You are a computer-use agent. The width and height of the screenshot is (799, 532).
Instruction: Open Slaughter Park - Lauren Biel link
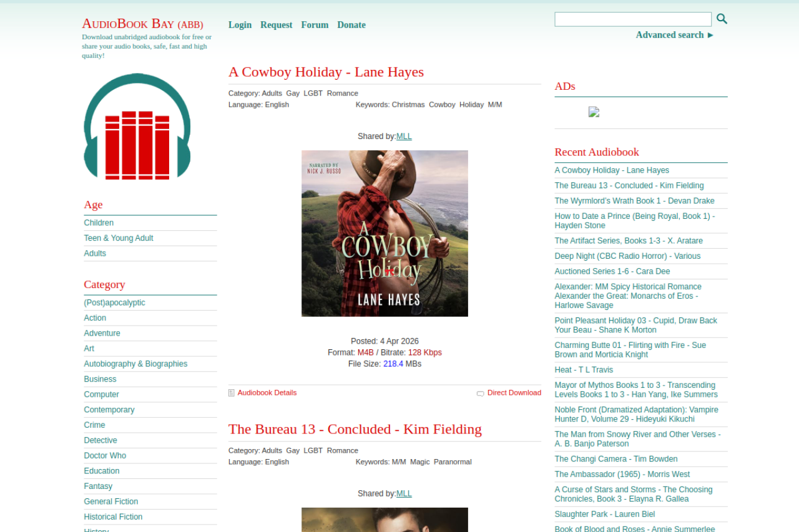tap(604, 515)
